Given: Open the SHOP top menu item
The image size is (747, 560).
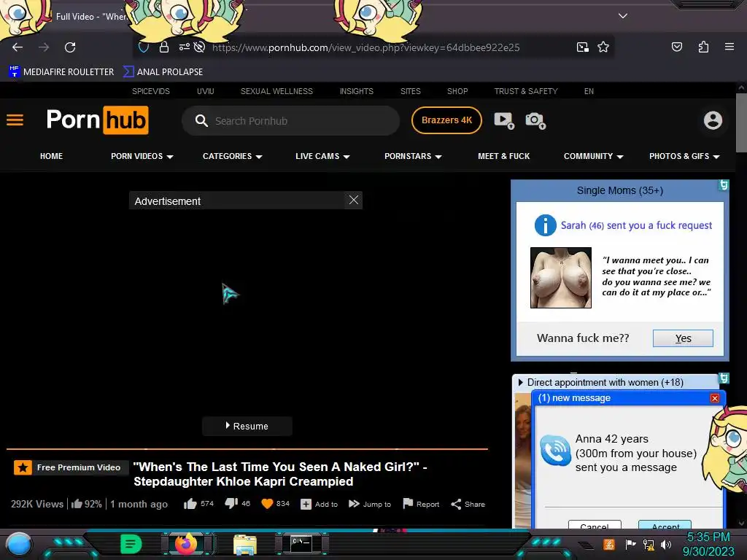Looking at the screenshot, I should (457, 91).
